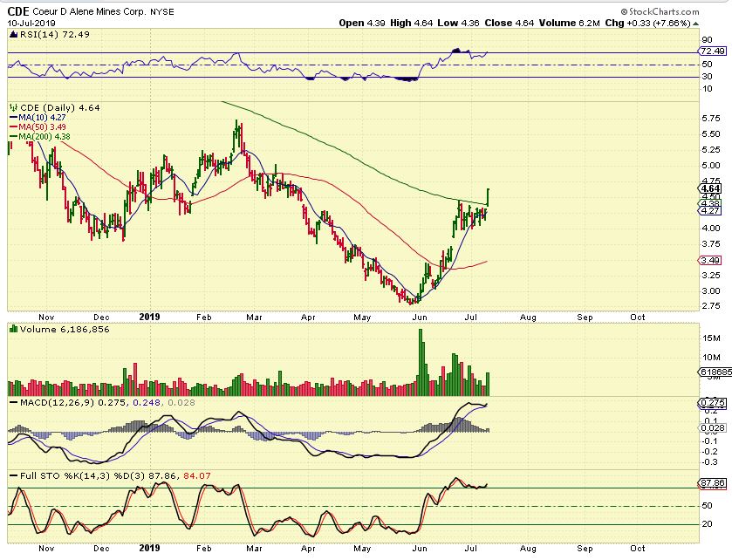Click the MACD(12,26,9) panel label
The height and width of the screenshot is (560, 732).
pos(57,402)
